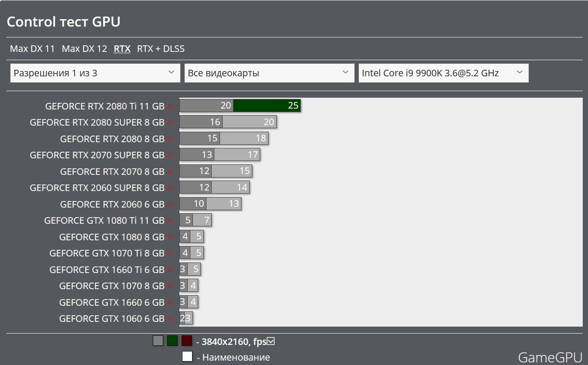Open the Разрешения 1 из 3 dropdown
588x365 pixels.
point(95,73)
